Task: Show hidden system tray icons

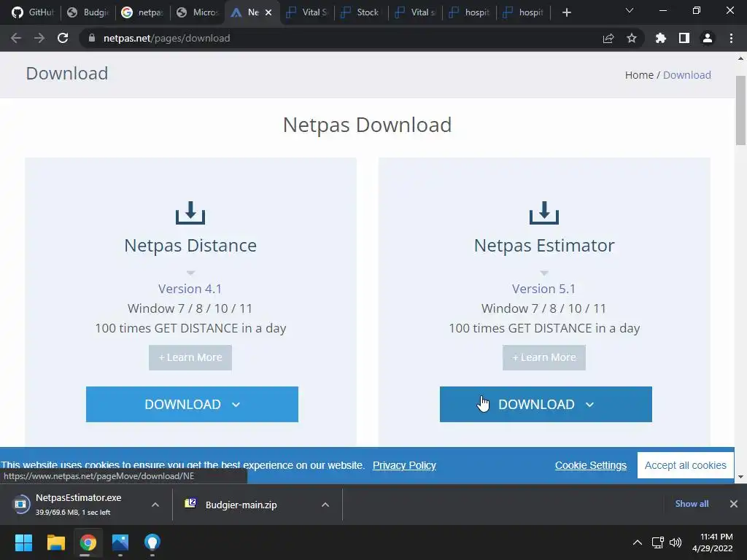Action: tap(637, 542)
